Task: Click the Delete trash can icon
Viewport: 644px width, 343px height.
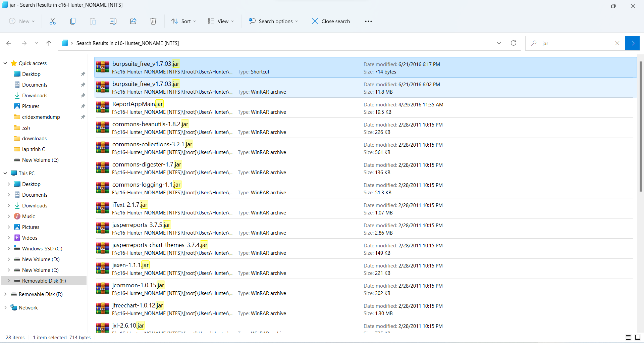Action: pyautogui.click(x=153, y=21)
